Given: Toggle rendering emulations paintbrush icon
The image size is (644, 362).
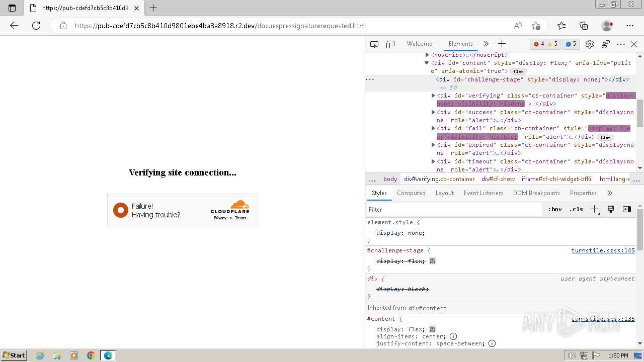Looking at the screenshot, I should 611,209.
